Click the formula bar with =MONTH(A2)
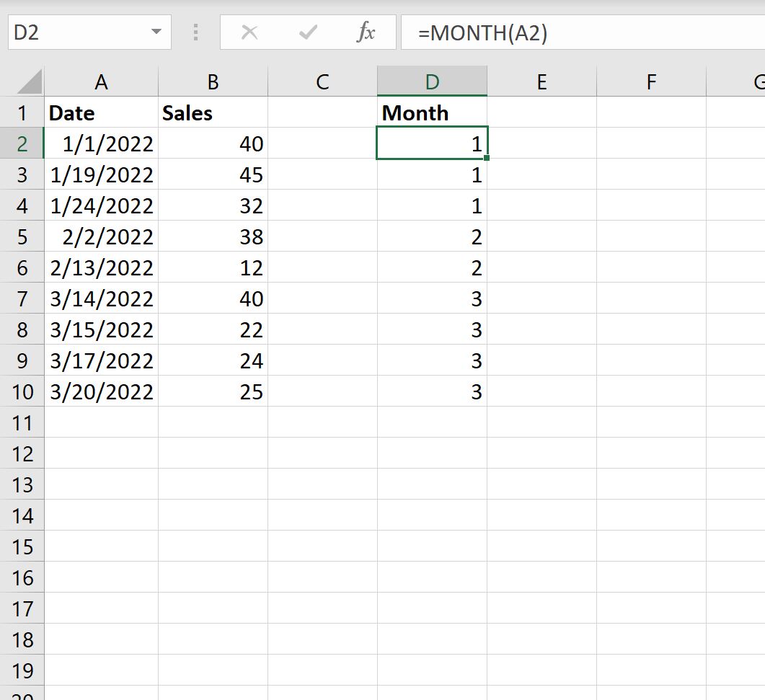Viewport: 765px width, 700px height. (583, 32)
